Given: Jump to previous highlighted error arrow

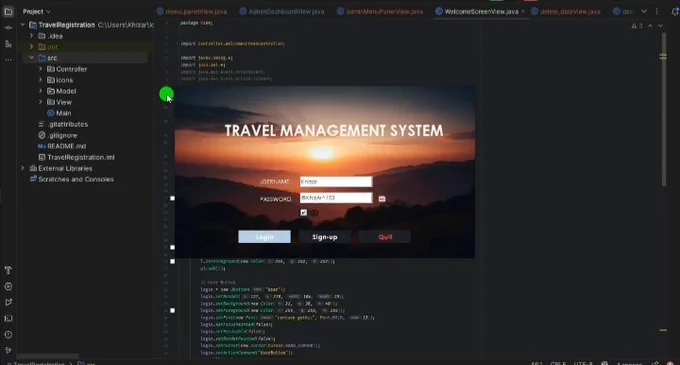Looking at the screenshot, I should pos(650,26).
